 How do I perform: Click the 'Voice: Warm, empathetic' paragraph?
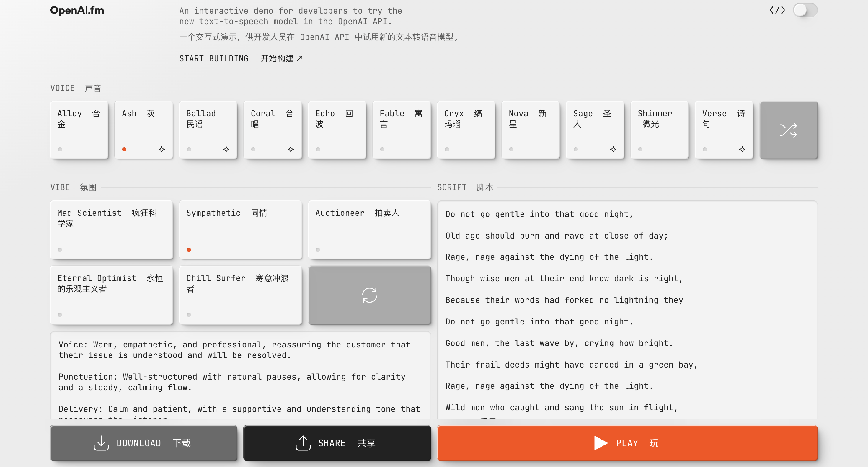tap(234, 350)
